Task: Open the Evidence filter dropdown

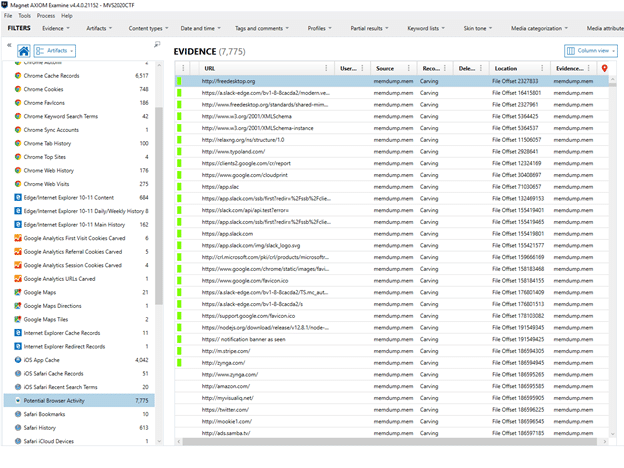Action: click(x=56, y=28)
